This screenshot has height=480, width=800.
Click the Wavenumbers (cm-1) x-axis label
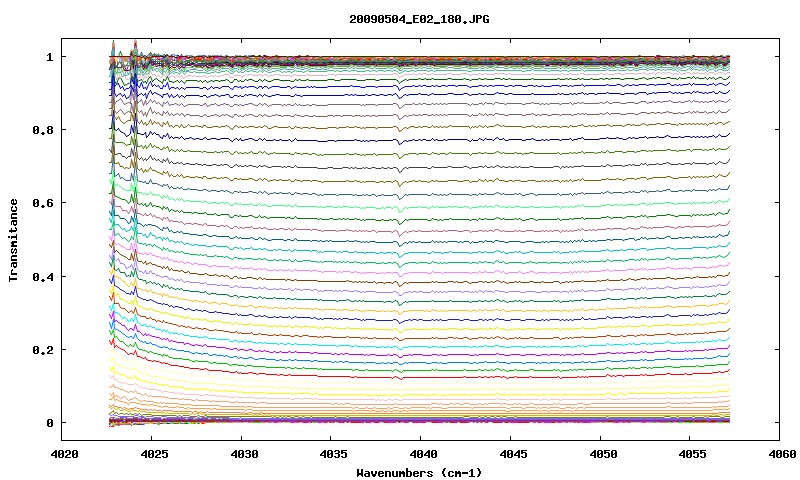point(419,472)
